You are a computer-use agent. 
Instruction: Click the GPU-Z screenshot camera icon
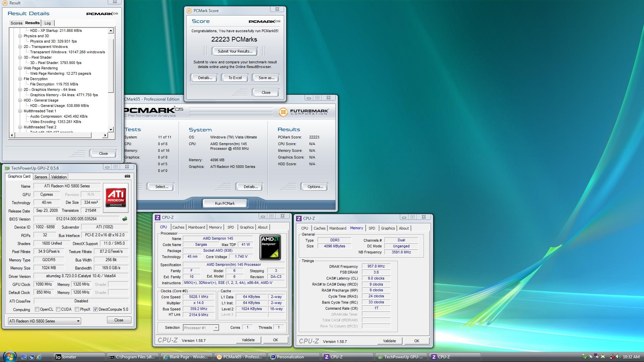click(127, 176)
